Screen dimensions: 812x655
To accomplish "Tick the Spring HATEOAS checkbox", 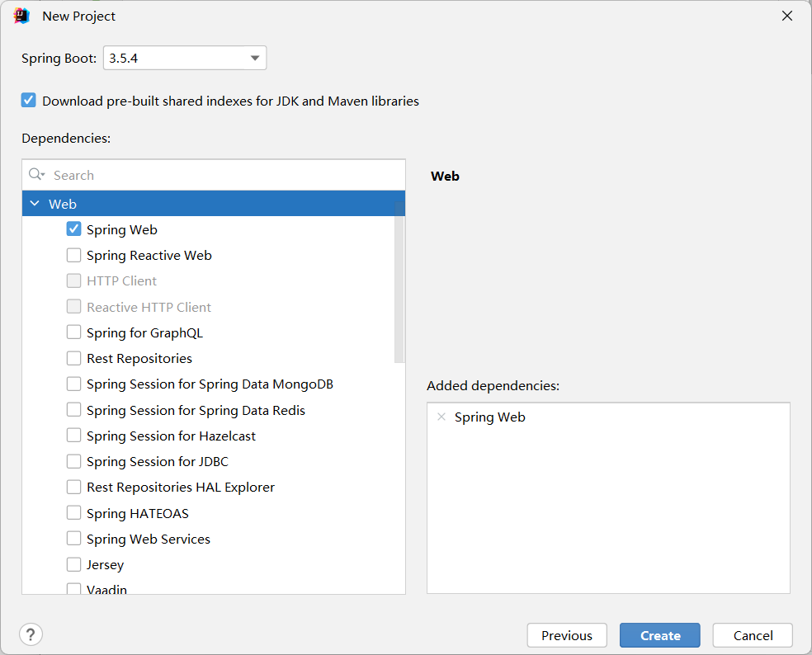I will (x=74, y=513).
